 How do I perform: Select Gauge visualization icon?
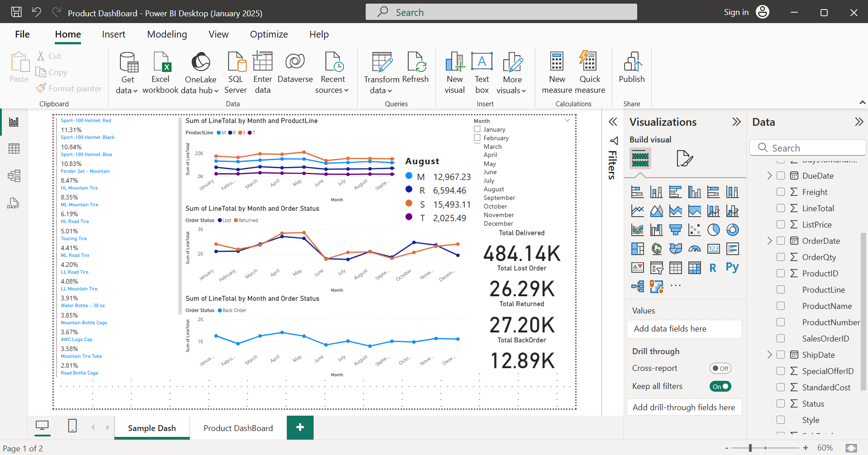tap(695, 249)
